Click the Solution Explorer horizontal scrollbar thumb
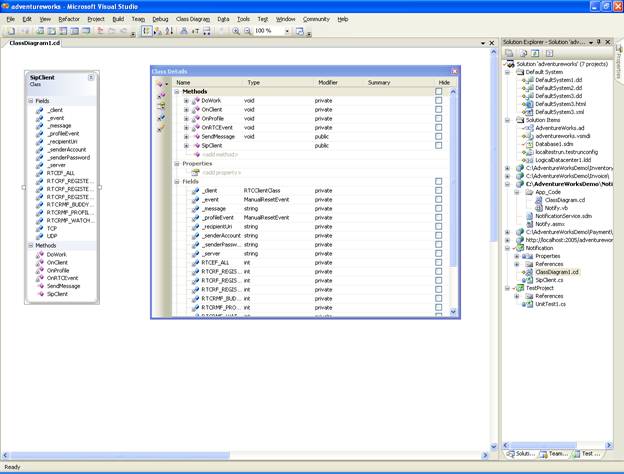 click(x=543, y=445)
